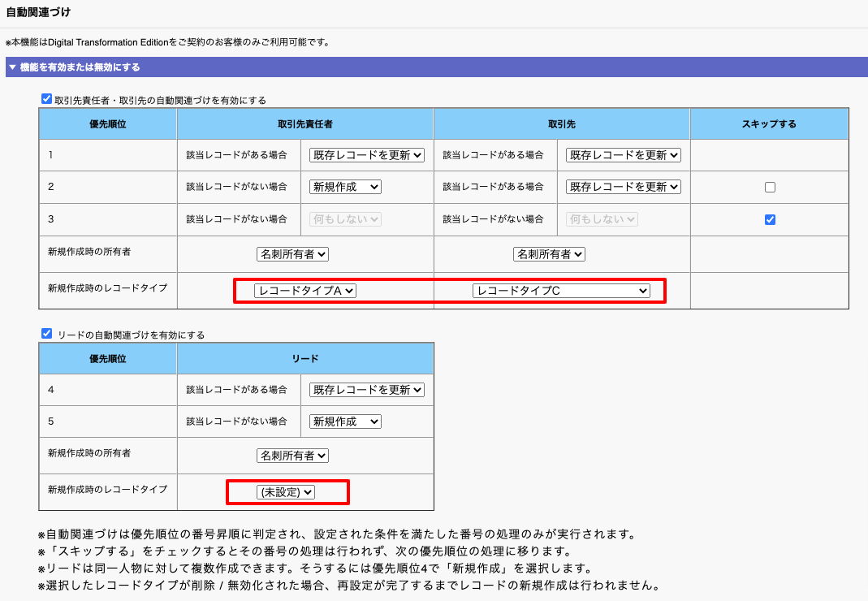
Task: Click the 自動関連づけ page title
Action: (38, 12)
